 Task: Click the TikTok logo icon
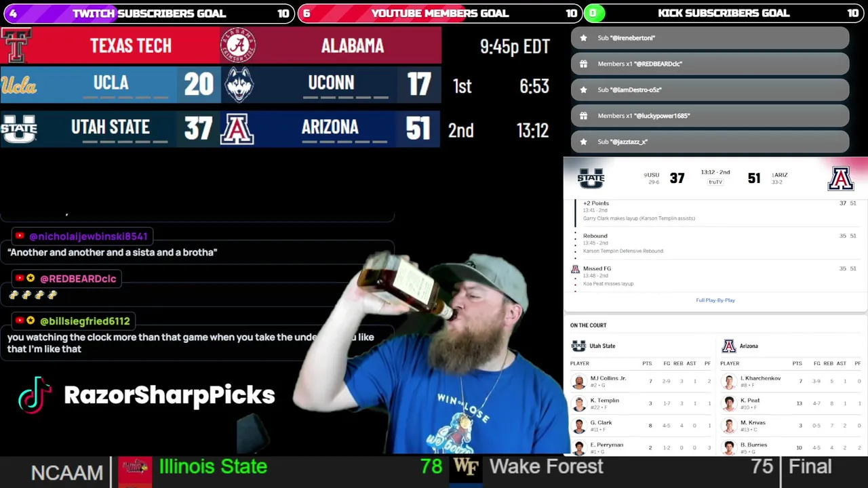(x=35, y=394)
